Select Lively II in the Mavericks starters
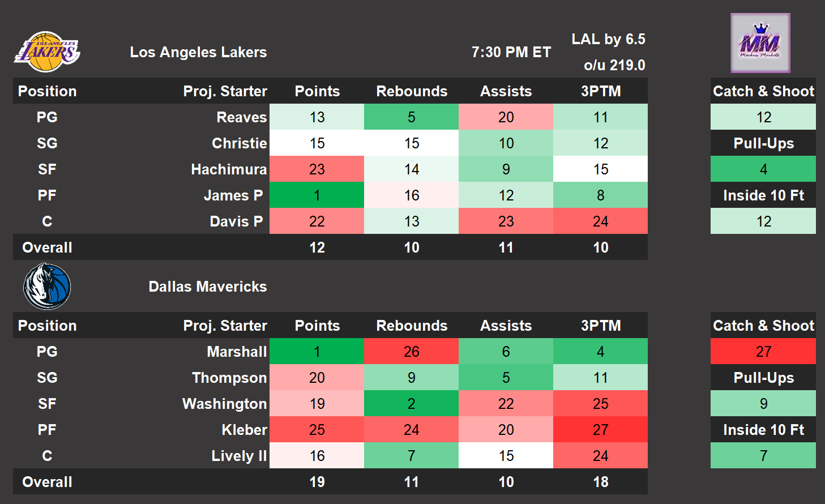Screen dimensions: 825x504 pyautogui.click(x=238, y=456)
